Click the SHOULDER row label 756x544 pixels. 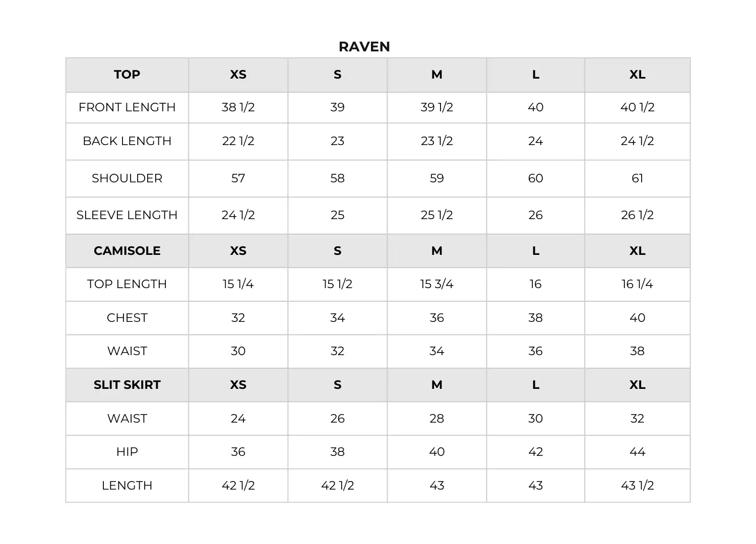coord(127,178)
